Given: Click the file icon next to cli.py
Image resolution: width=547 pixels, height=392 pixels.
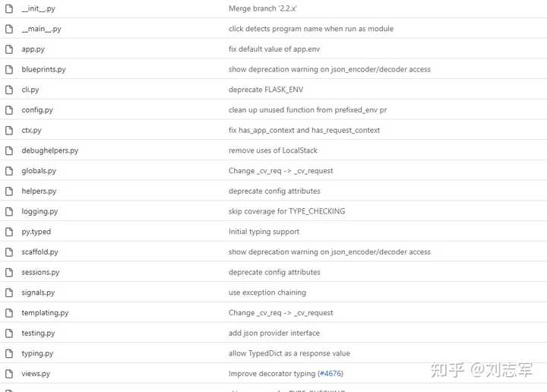Looking at the screenshot, I should tap(9, 90).
